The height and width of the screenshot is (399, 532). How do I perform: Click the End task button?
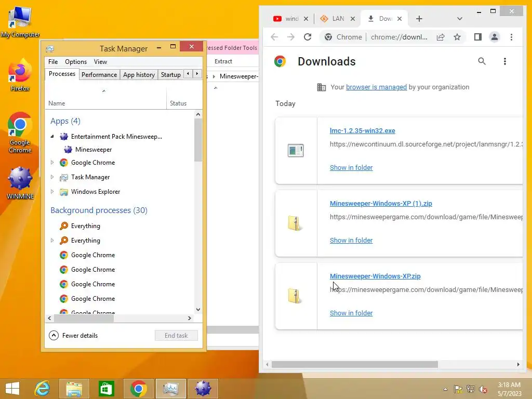point(176,336)
